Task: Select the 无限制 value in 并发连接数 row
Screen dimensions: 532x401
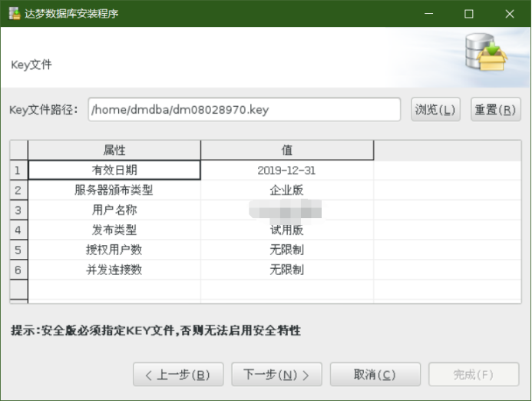Action: tap(287, 270)
